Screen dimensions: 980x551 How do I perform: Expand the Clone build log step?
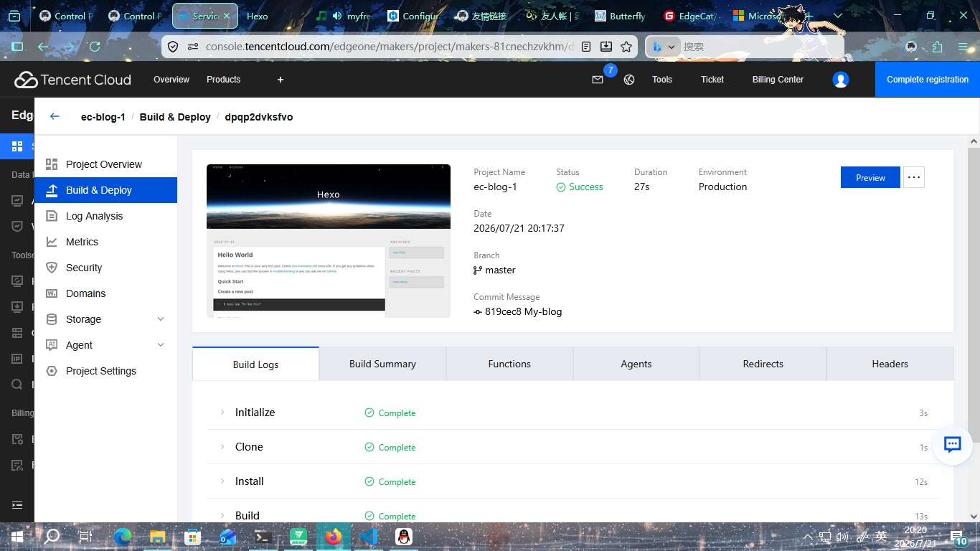coord(222,447)
